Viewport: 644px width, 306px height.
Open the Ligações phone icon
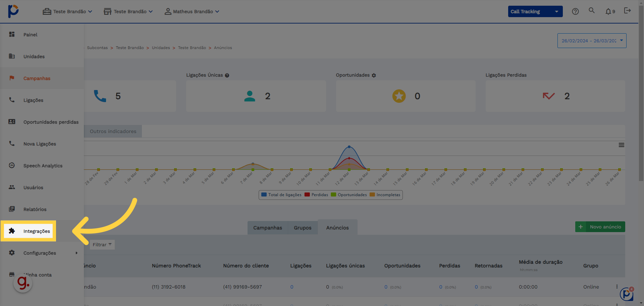pos(12,100)
